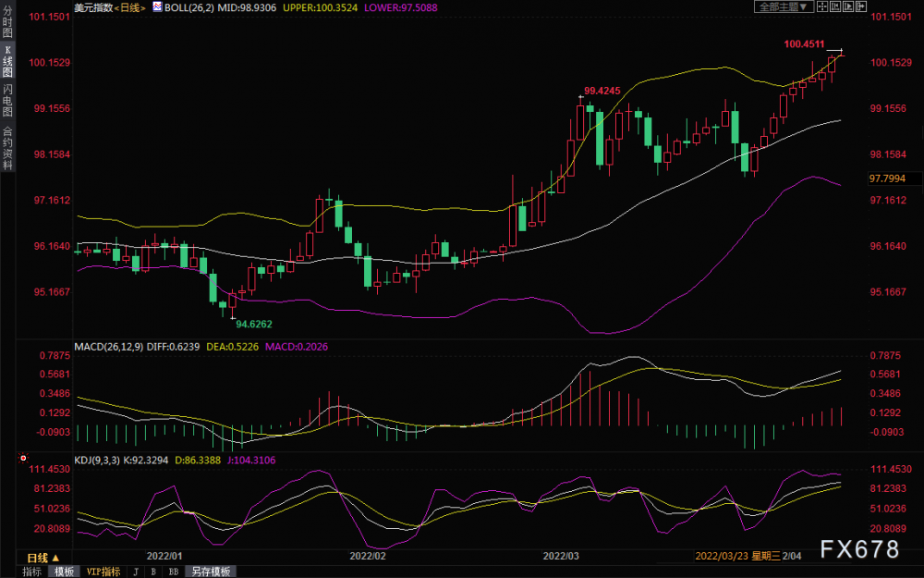This screenshot has height=578, width=924.
Task: Click the MID:98.9306 value
Action: [x=247, y=7]
